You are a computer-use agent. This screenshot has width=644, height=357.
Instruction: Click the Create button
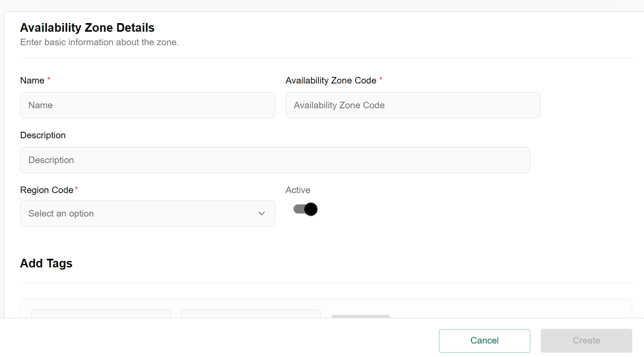tap(586, 340)
